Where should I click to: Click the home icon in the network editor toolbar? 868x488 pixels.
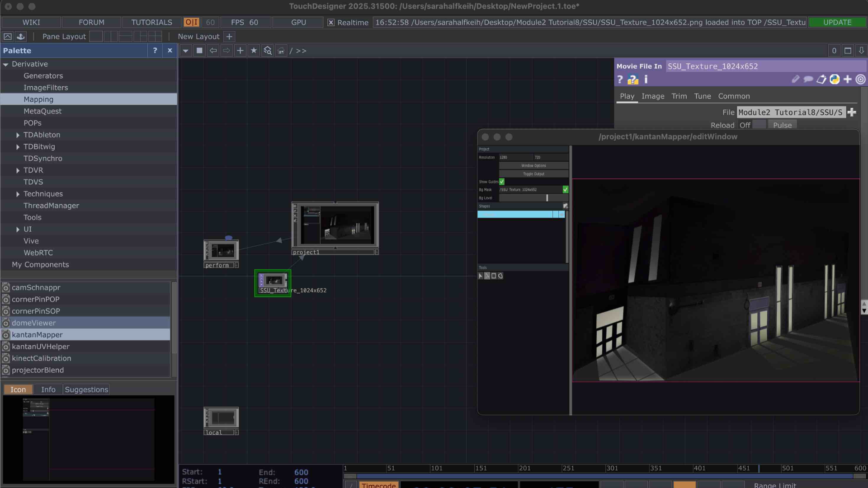[x=281, y=51]
